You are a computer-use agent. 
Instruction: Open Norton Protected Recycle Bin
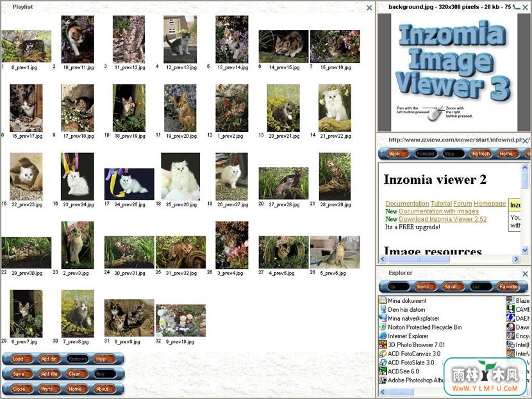(420, 327)
